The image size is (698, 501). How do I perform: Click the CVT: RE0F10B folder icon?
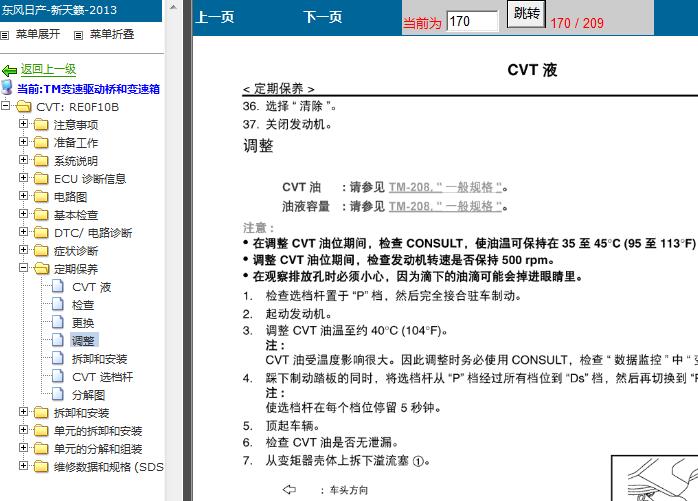pyautogui.click(x=24, y=107)
